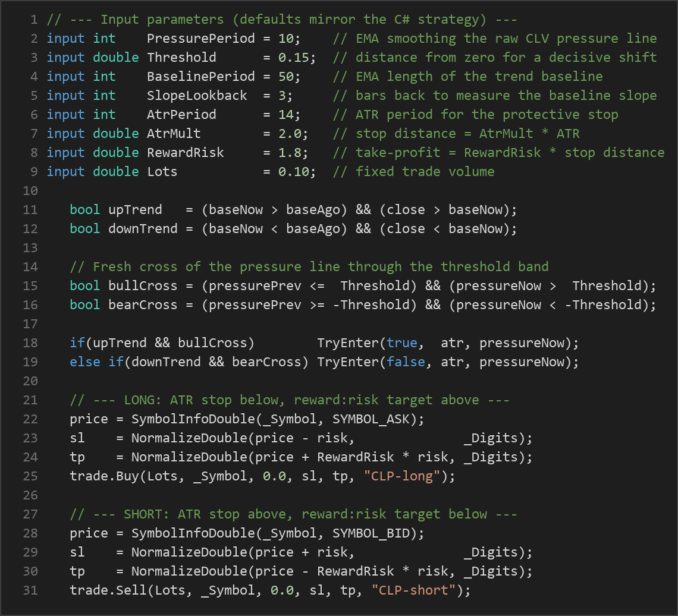The height and width of the screenshot is (616, 678).
Task: Click "else if" keyword on line 19
Action: pyautogui.click(x=96, y=362)
